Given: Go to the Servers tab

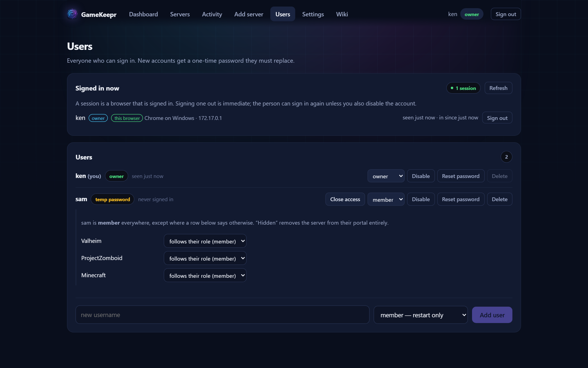Looking at the screenshot, I should click(x=180, y=14).
